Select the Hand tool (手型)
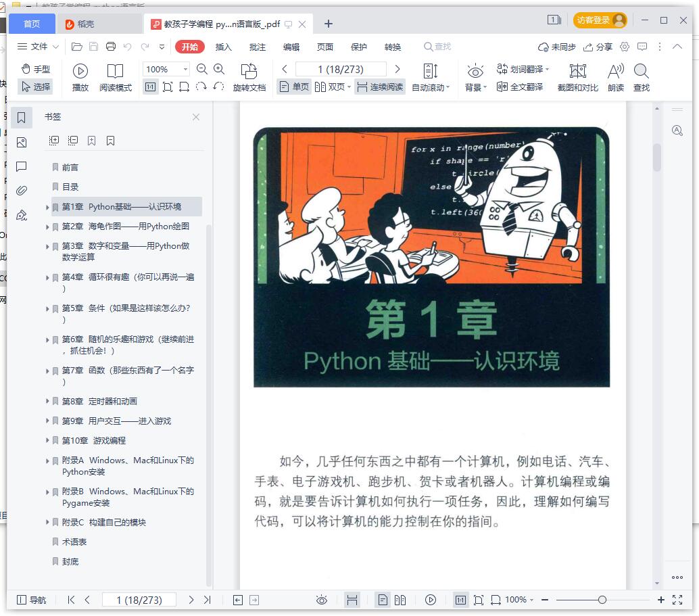The width and height of the screenshot is (699, 616). point(36,69)
